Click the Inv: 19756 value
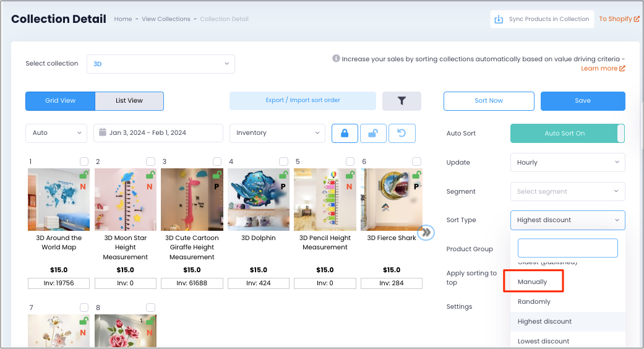This screenshot has height=349, width=644. point(59,283)
